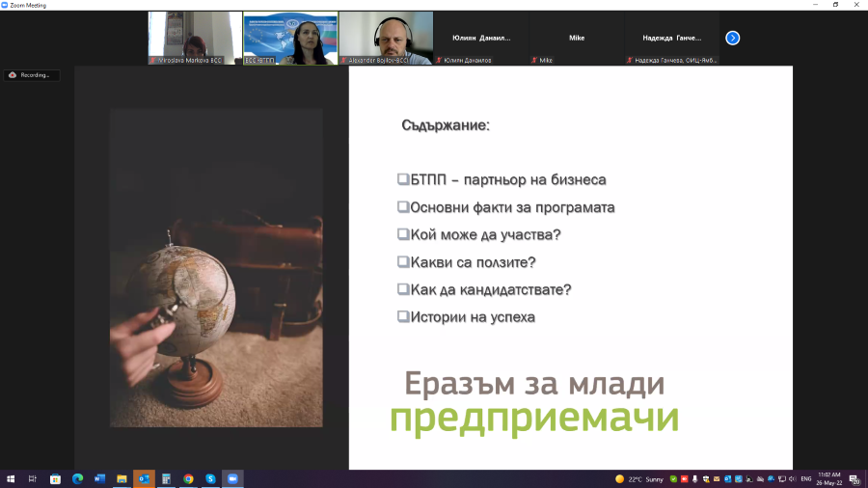Click the green word "предприемачи"
Viewport: 868px width, 488px height.
(534, 419)
